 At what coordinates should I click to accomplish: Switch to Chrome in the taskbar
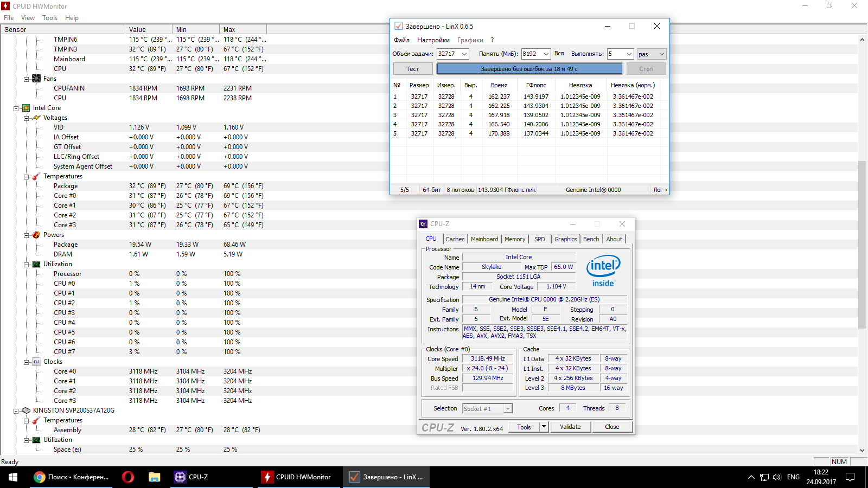pos(72,477)
